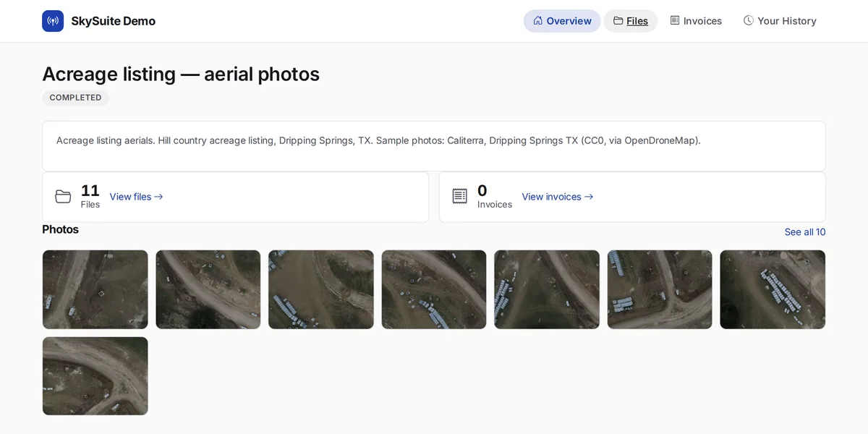Click the invoice icon beside 0 Invoices

pyautogui.click(x=459, y=197)
